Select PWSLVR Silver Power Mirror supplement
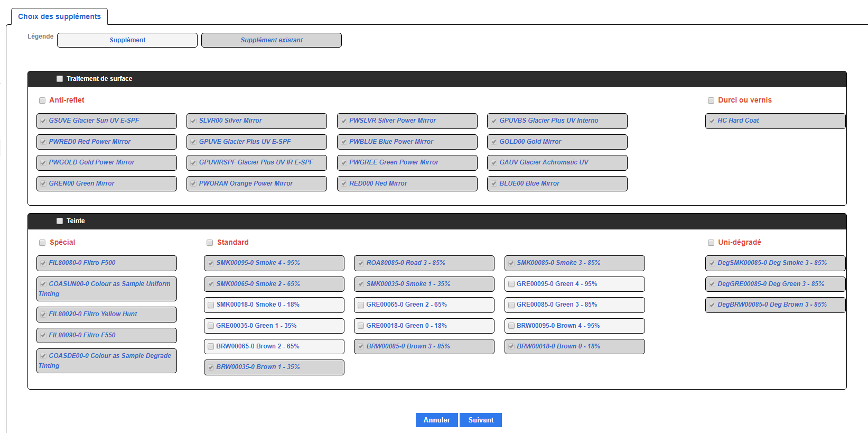 click(x=407, y=121)
